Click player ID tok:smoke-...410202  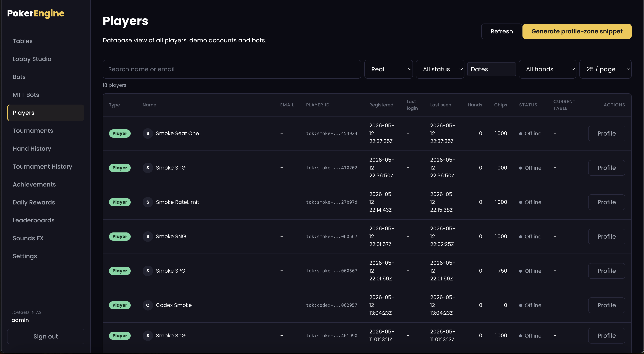click(x=332, y=168)
